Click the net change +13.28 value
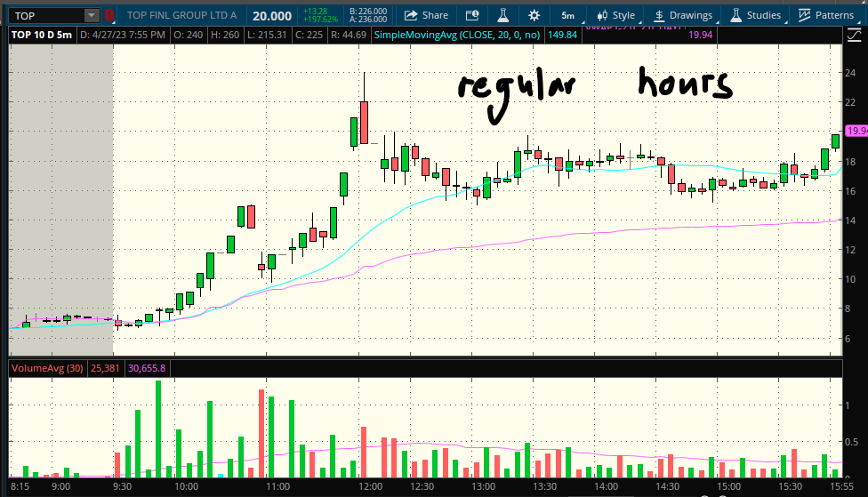Image resolution: width=868 pixels, height=497 pixels. (x=316, y=11)
